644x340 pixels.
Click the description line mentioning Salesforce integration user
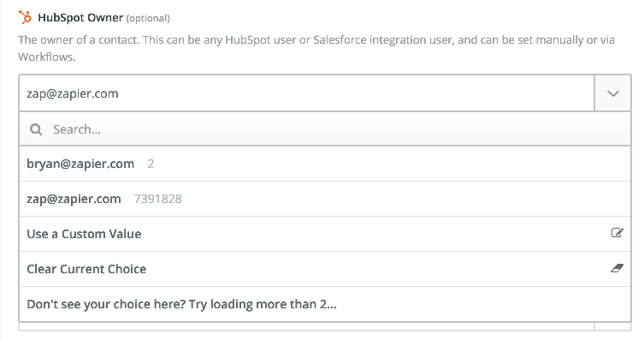(x=316, y=40)
